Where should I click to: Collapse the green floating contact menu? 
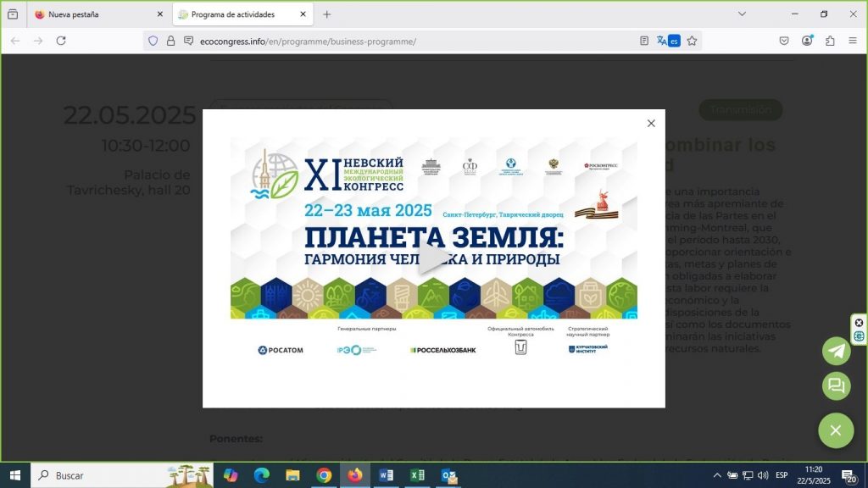tap(836, 430)
